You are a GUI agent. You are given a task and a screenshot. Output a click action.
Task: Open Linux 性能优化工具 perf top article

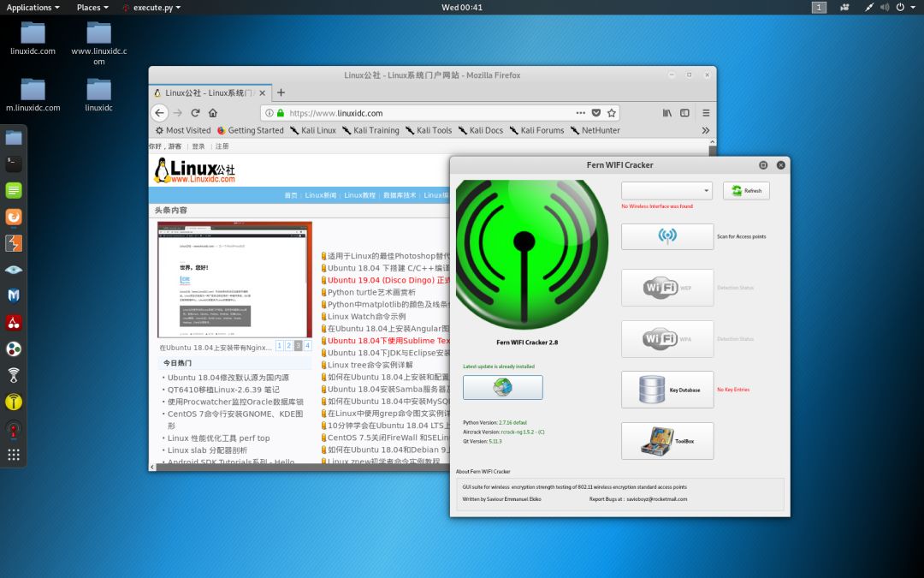[219, 438]
